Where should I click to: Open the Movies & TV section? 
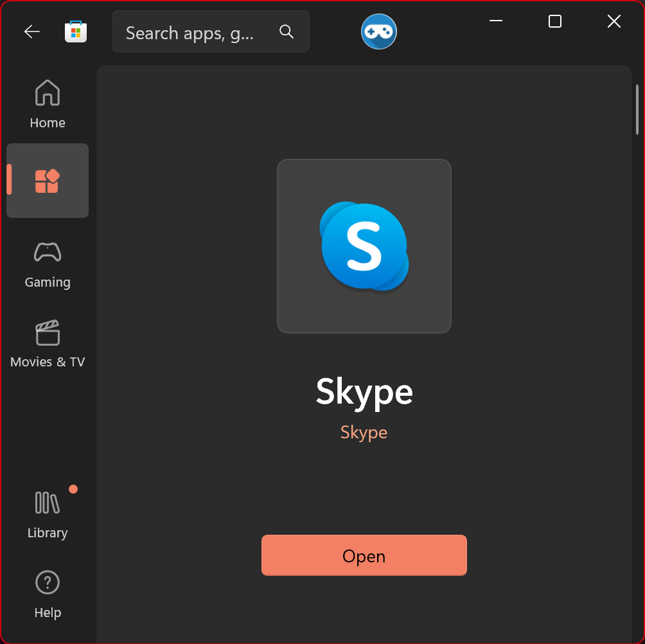(x=48, y=344)
